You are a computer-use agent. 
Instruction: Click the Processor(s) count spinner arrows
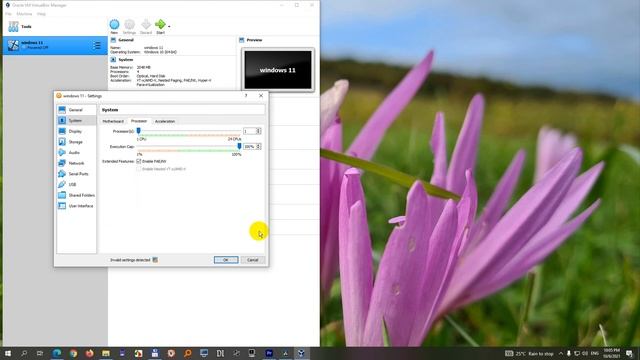258,131
